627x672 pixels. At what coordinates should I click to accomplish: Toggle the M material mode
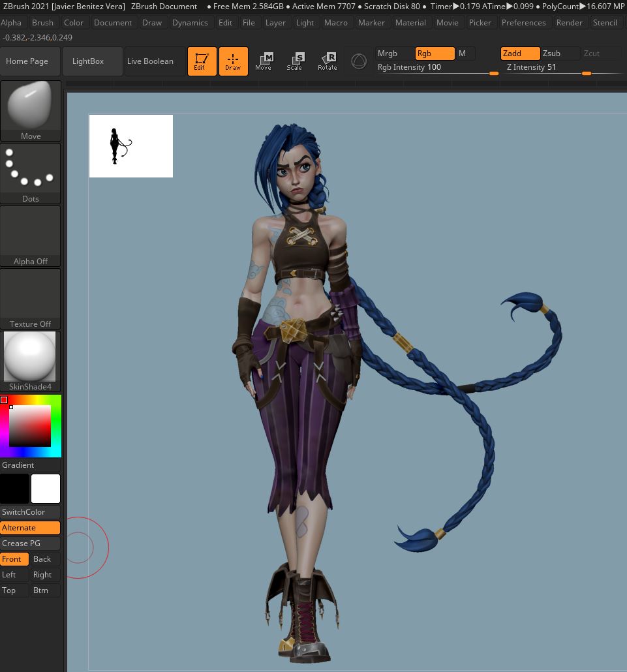coord(465,53)
